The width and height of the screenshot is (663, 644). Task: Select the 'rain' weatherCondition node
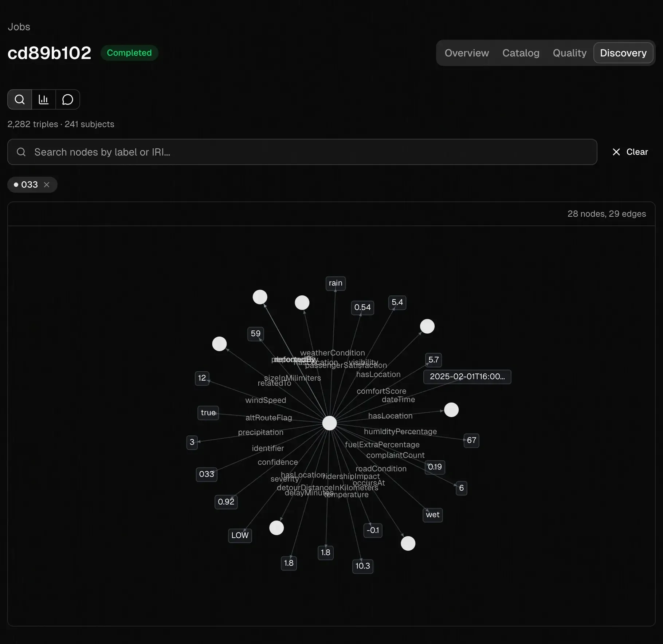click(x=335, y=283)
